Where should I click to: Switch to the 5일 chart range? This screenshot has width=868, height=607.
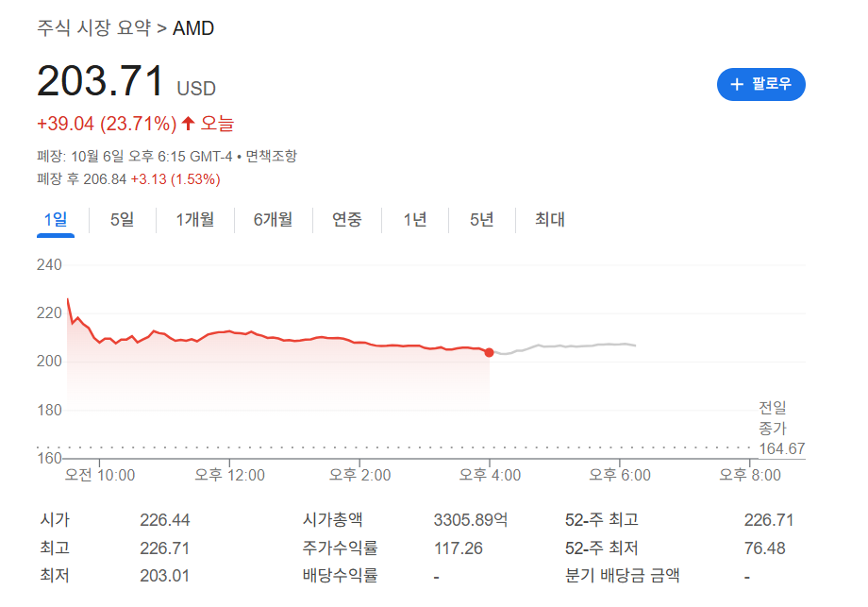pos(122,220)
